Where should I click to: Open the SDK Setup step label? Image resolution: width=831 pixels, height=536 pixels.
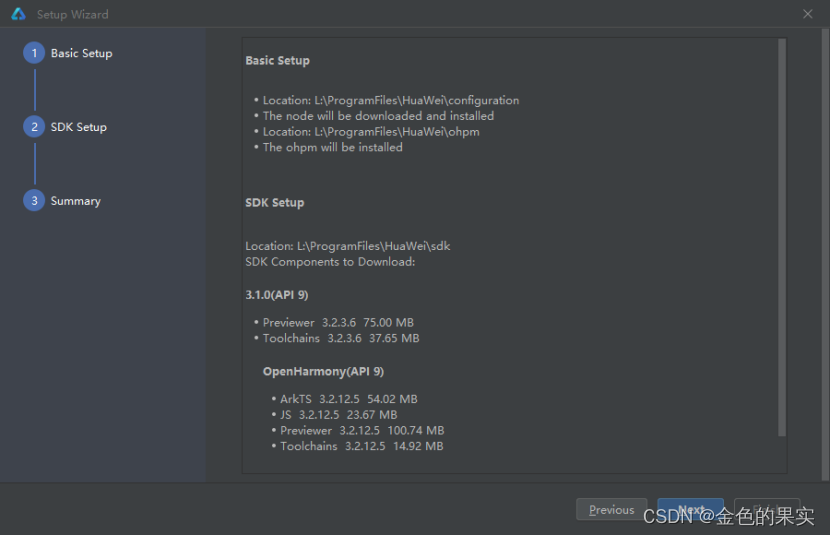(x=78, y=127)
